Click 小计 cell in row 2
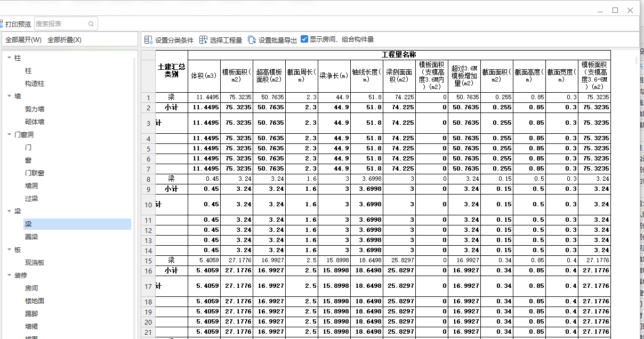Image resolution: width=644 pixels, height=339 pixels. click(x=171, y=108)
